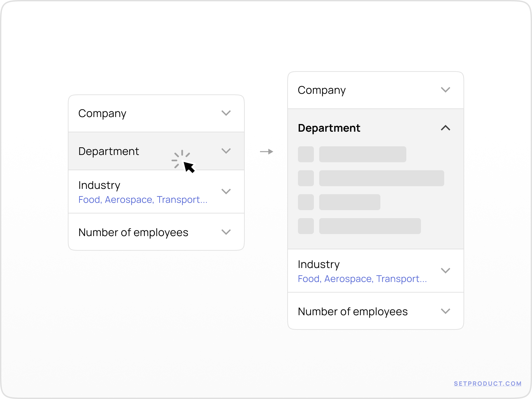
Task: Open the Food, Aerospace, Transport link on the left
Action: coord(143,199)
